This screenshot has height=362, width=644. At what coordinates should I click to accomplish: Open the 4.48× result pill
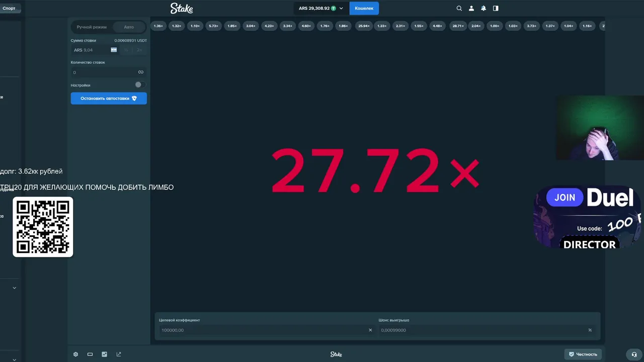(437, 26)
